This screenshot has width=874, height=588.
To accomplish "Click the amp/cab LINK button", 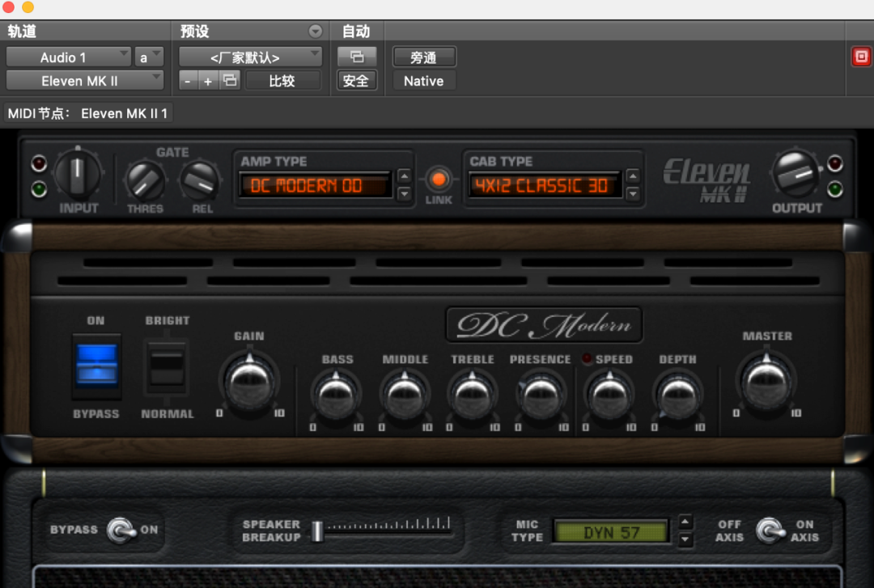I will (439, 180).
